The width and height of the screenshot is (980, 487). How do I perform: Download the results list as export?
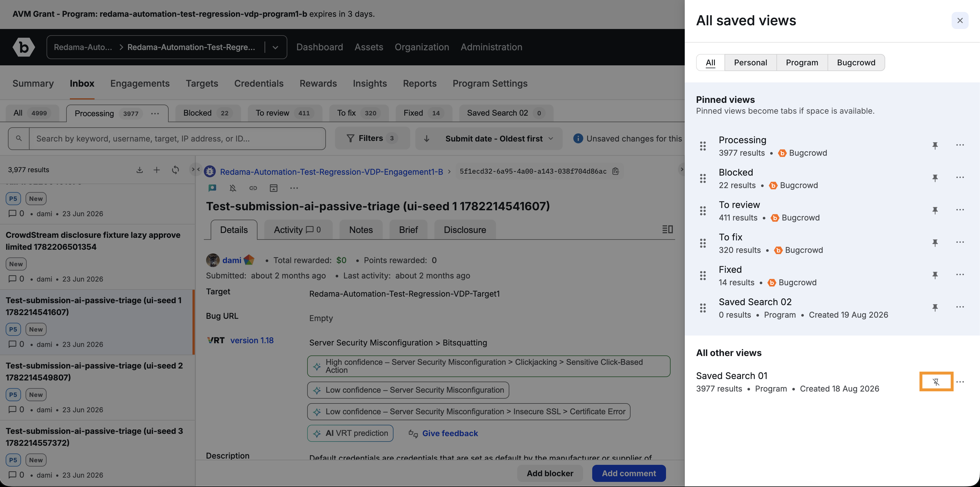point(140,170)
